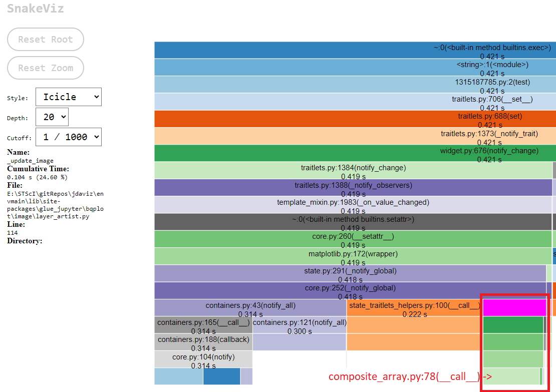Open the Depth dropdown set to 20

52,117
